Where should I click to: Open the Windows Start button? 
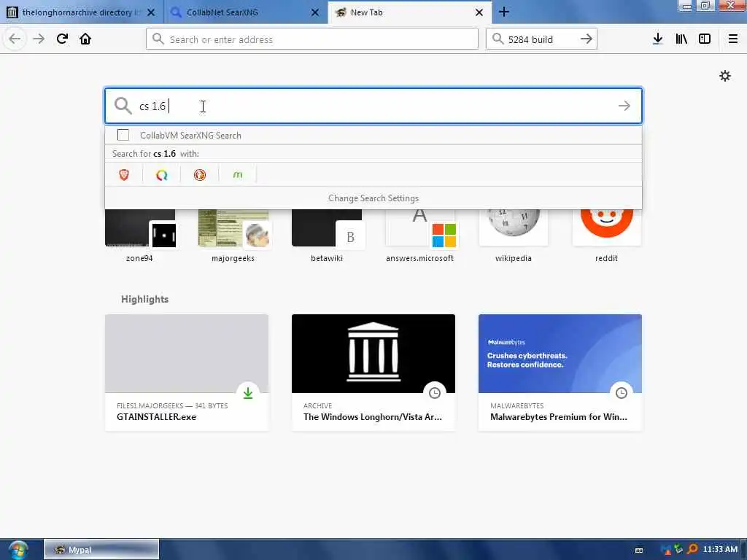[18, 550]
